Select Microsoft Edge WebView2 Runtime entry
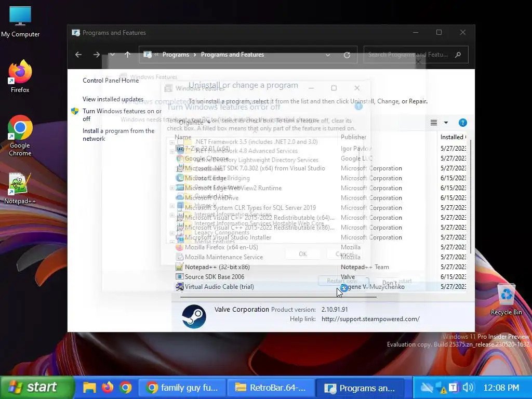The height and width of the screenshot is (399, 532). pos(233,188)
